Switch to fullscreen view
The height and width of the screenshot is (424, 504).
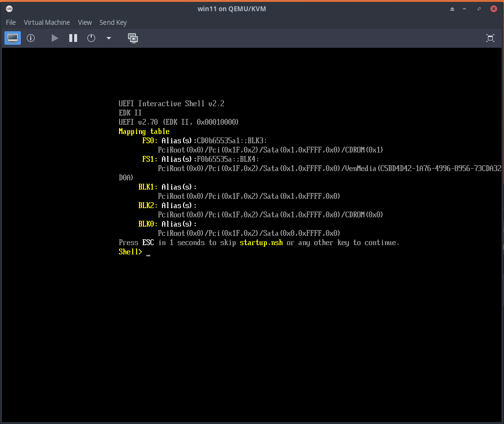pos(490,38)
